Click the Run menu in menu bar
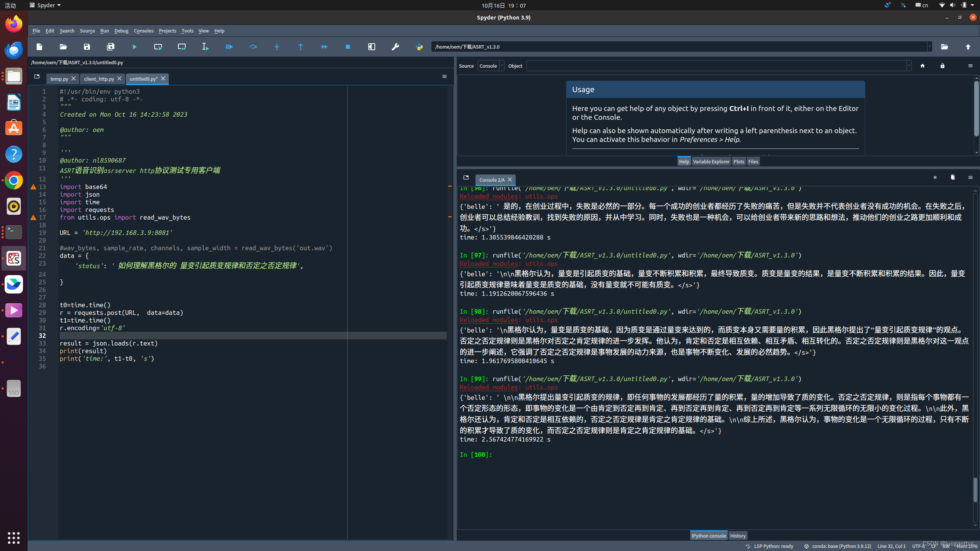This screenshot has height=551, width=980. (105, 31)
